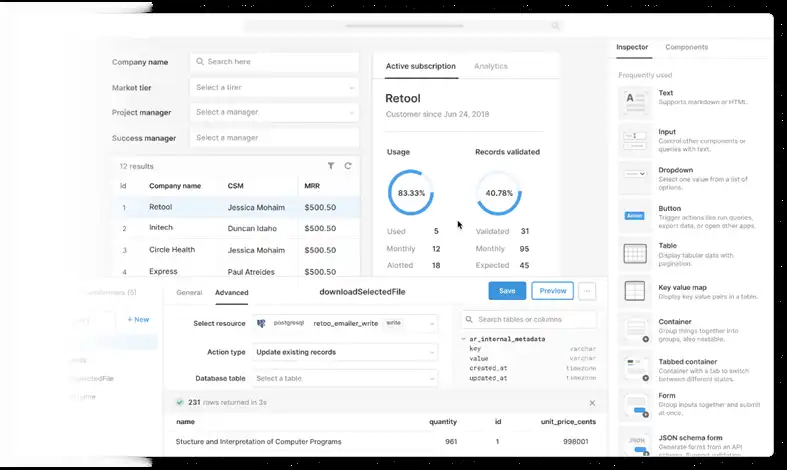
Task: Open the more options ellipsis button
Action: 587,291
